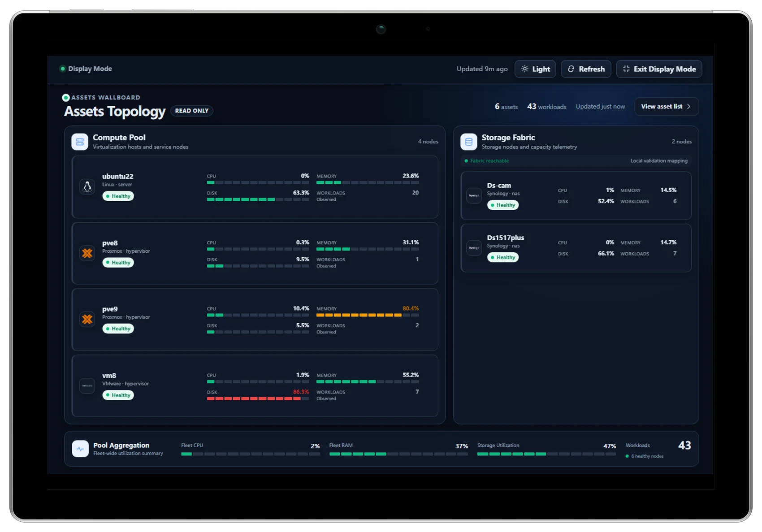
Task: Click the Pool Aggregation pulse icon
Action: [80, 449]
